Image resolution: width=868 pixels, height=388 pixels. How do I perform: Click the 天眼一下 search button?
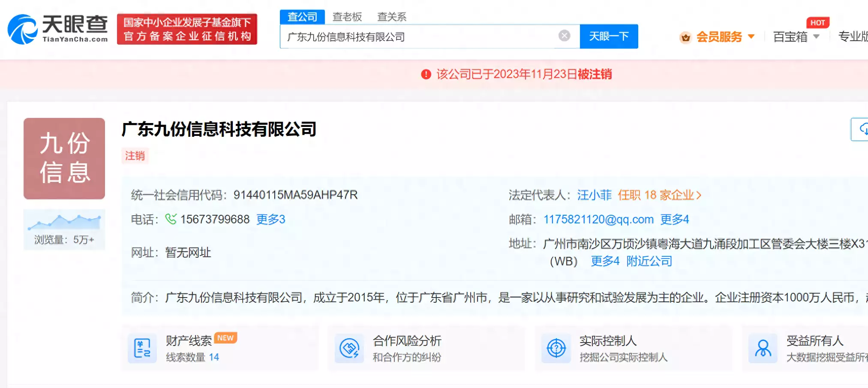click(609, 36)
